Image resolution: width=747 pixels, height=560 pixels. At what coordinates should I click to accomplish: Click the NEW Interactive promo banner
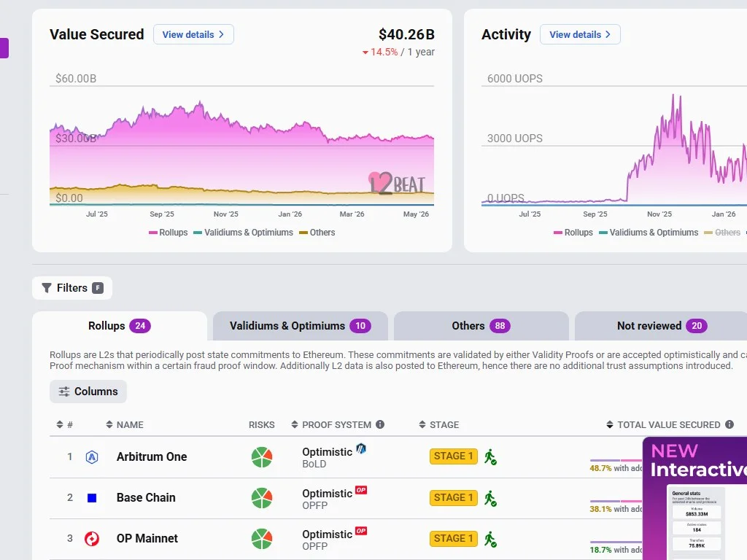(x=694, y=498)
